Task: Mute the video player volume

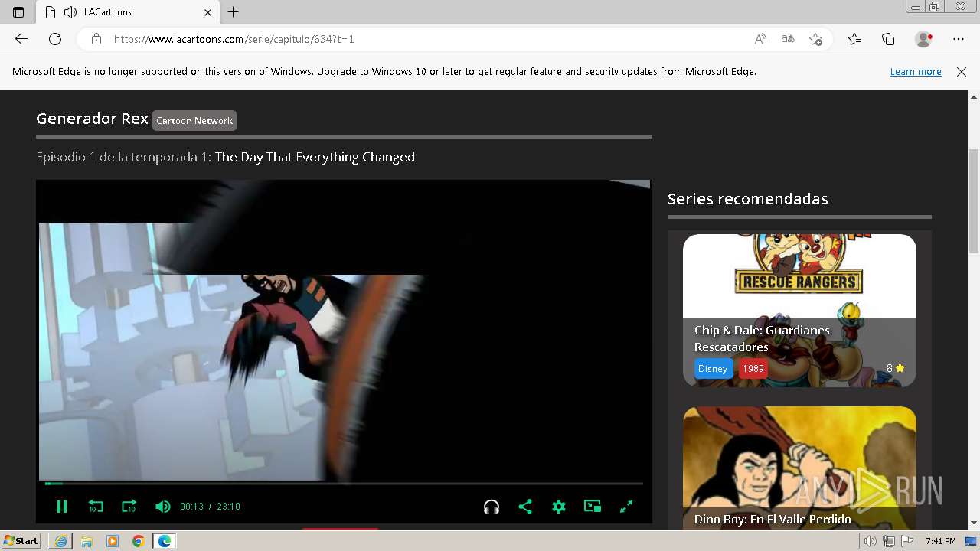Action: (162, 507)
